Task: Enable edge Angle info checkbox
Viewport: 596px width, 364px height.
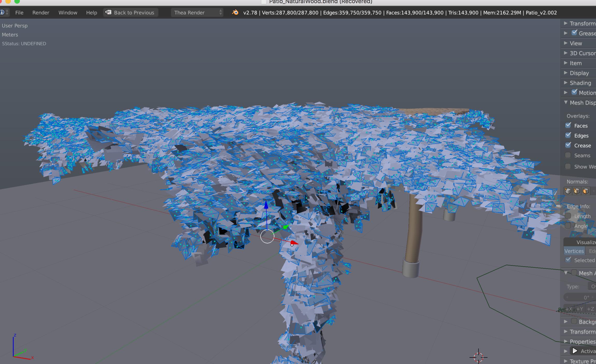Action: [x=568, y=226]
